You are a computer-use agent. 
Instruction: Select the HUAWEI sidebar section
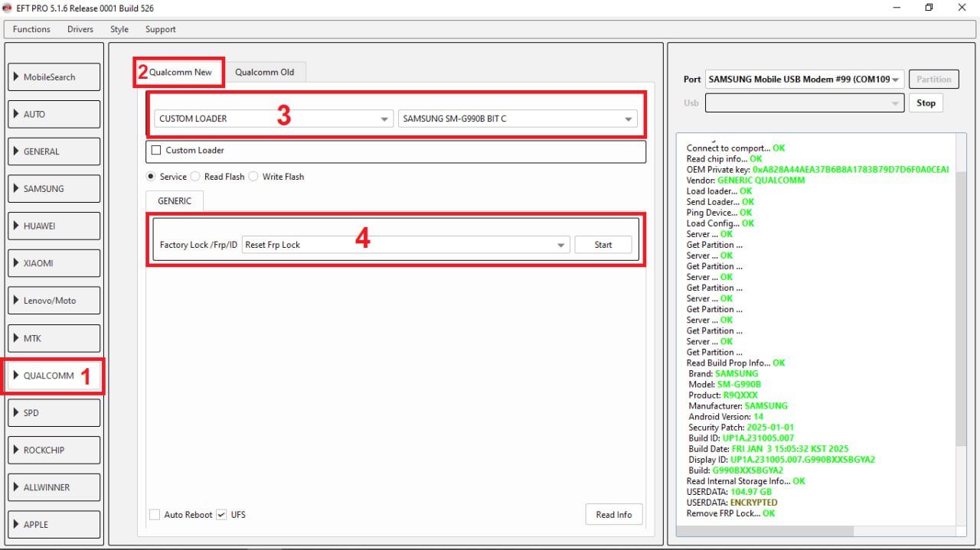point(54,226)
